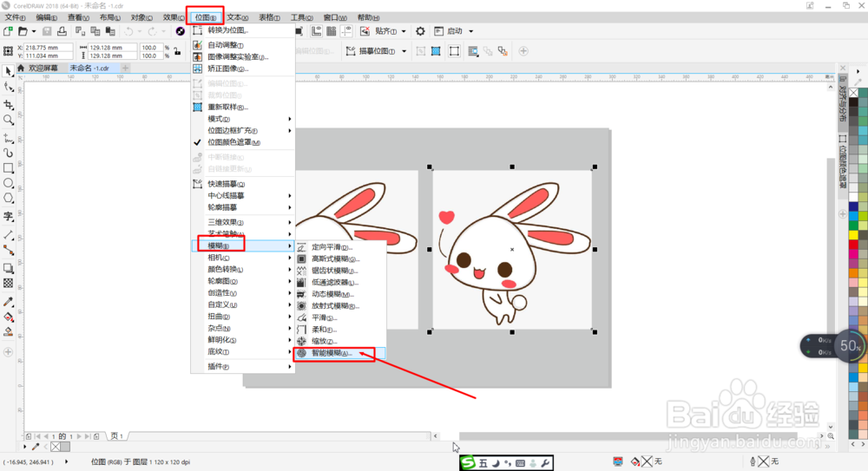Click the customize toolbox plus icon
This screenshot has width=868, height=471.
click(9, 352)
